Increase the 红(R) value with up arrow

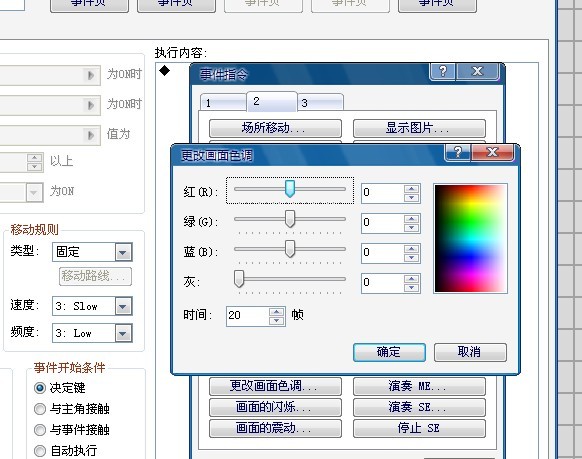[411, 188]
